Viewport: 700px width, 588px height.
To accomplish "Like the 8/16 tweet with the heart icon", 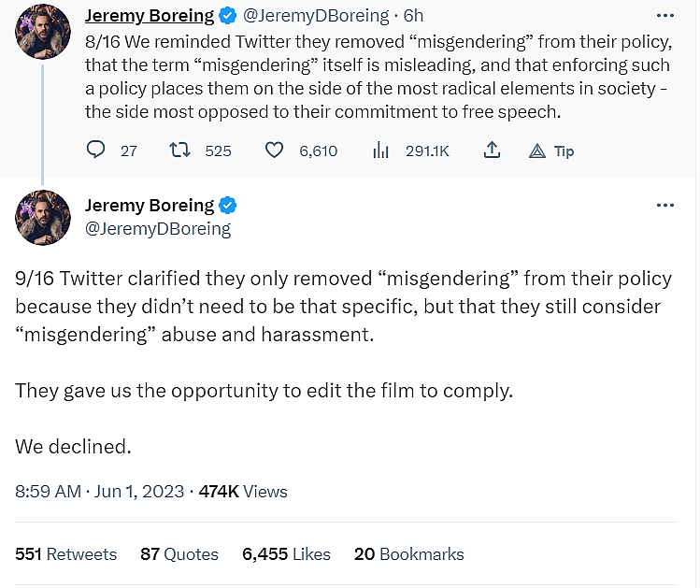I will click(x=274, y=151).
